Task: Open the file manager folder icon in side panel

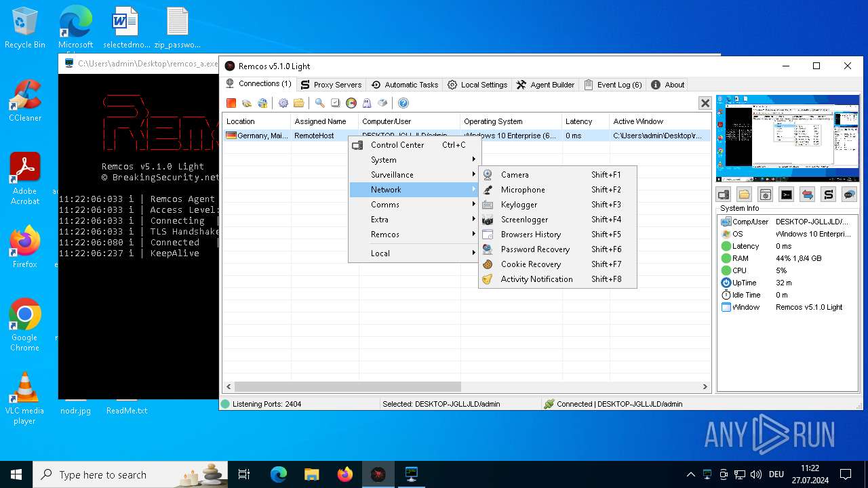Action: tap(745, 195)
